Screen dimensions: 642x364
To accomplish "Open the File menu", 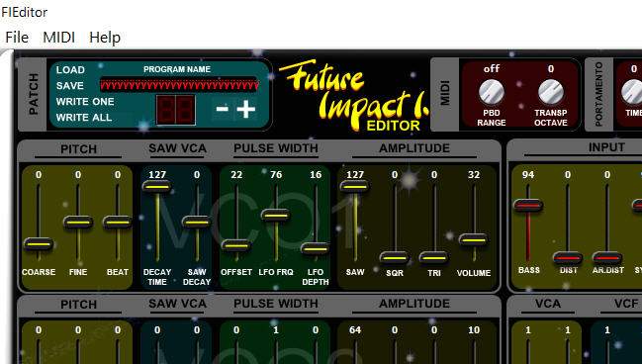I will tap(17, 38).
